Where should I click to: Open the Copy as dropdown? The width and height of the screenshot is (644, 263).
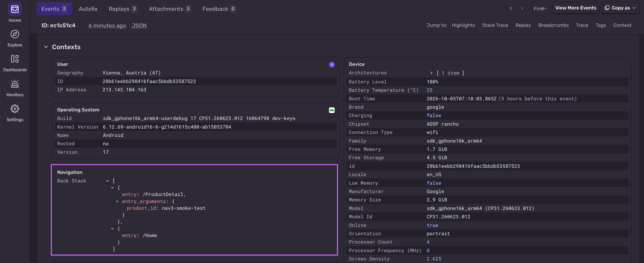tap(620, 8)
